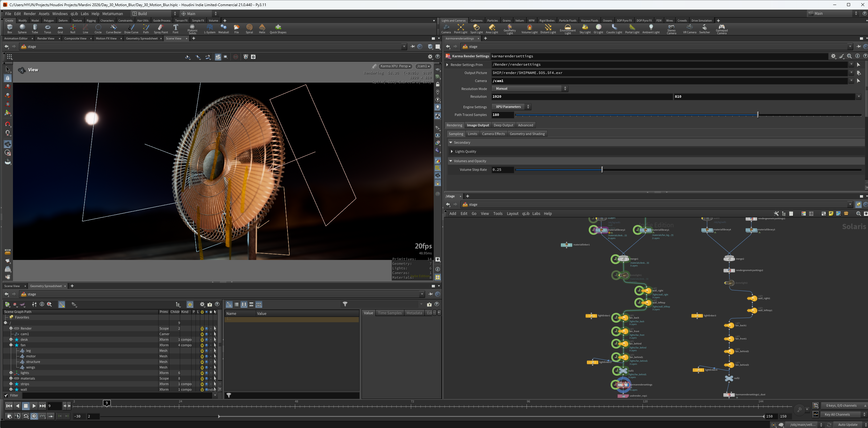The width and height of the screenshot is (868, 428).
Task: Select the L-System shelf tool
Action: click(x=209, y=29)
